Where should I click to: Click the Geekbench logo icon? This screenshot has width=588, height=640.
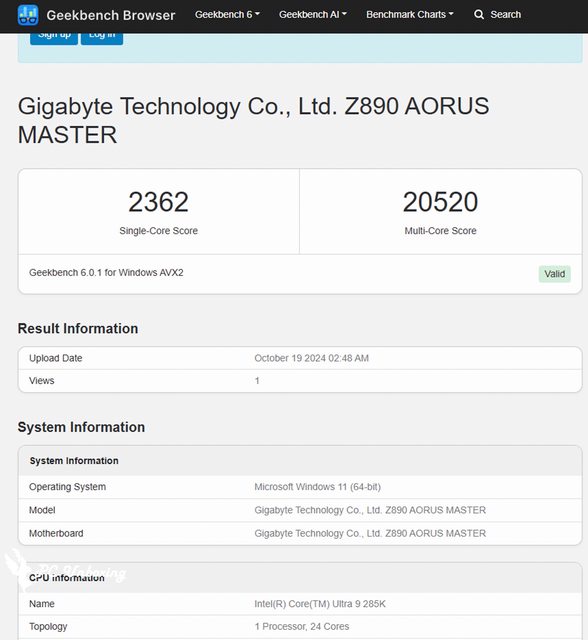pyautogui.click(x=28, y=15)
